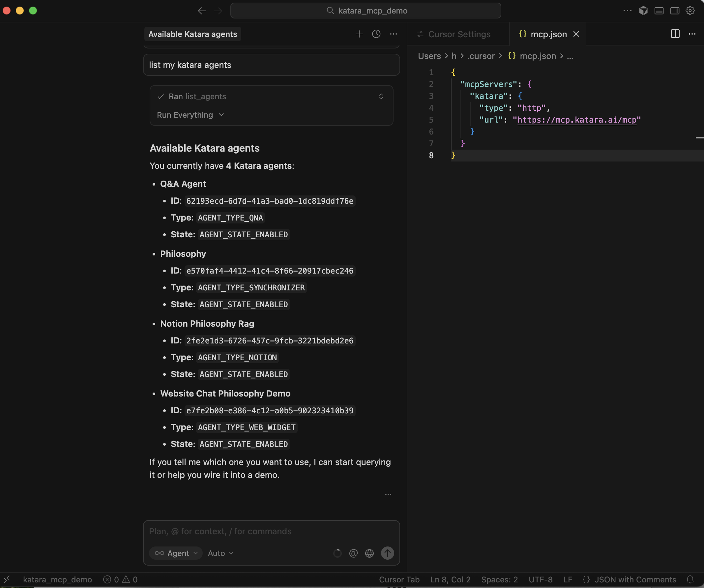Open the mcp.katara.ai URL link

[576, 120]
